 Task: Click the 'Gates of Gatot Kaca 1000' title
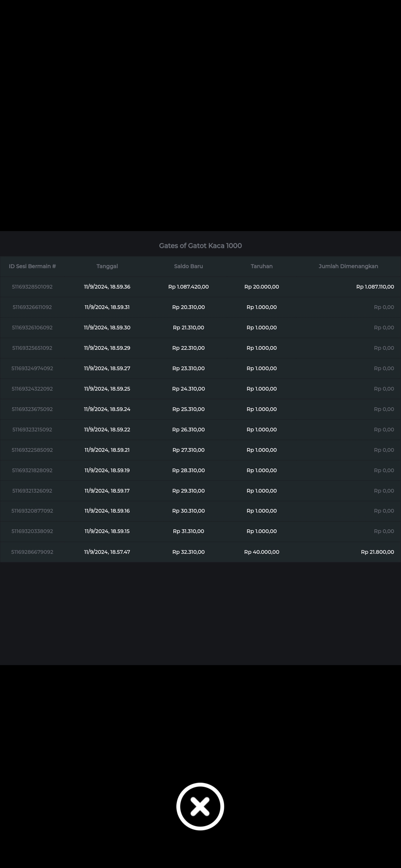click(200, 246)
